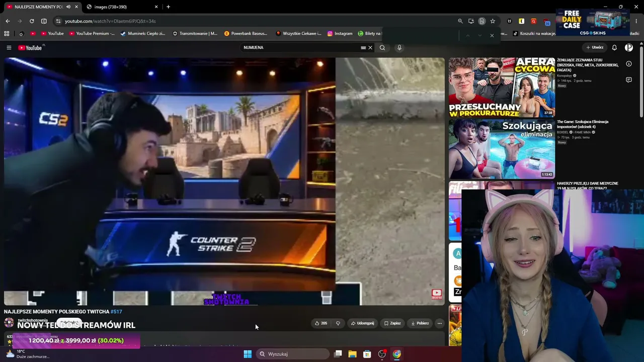Play the Afera Cycowa video thumbnail
The width and height of the screenshot is (644, 362).
point(502,87)
